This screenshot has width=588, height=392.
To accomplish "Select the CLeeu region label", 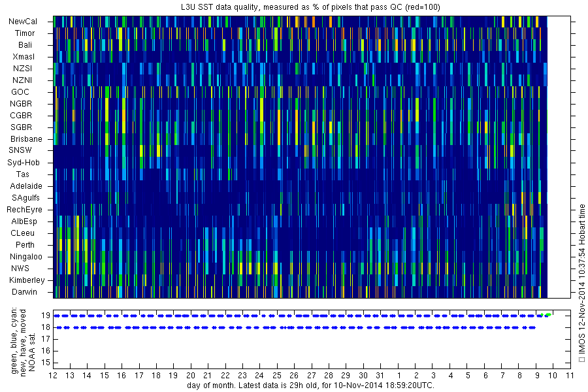I will coord(22,233).
